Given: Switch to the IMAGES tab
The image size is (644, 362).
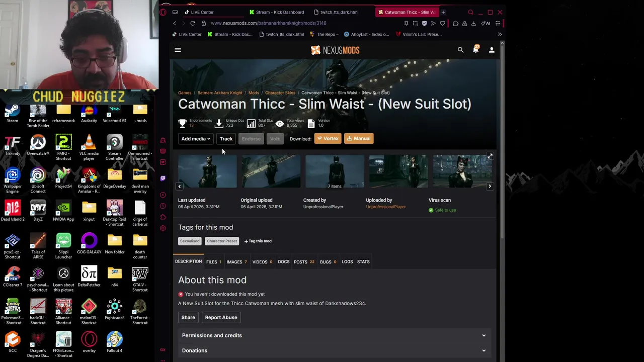Looking at the screenshot, I should [x=236, y=262].
